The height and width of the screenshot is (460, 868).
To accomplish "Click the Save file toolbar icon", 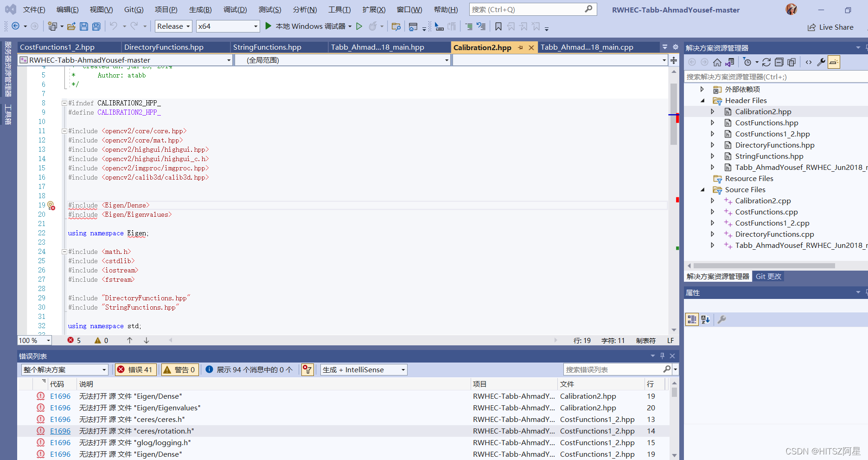I will point(84,26).
